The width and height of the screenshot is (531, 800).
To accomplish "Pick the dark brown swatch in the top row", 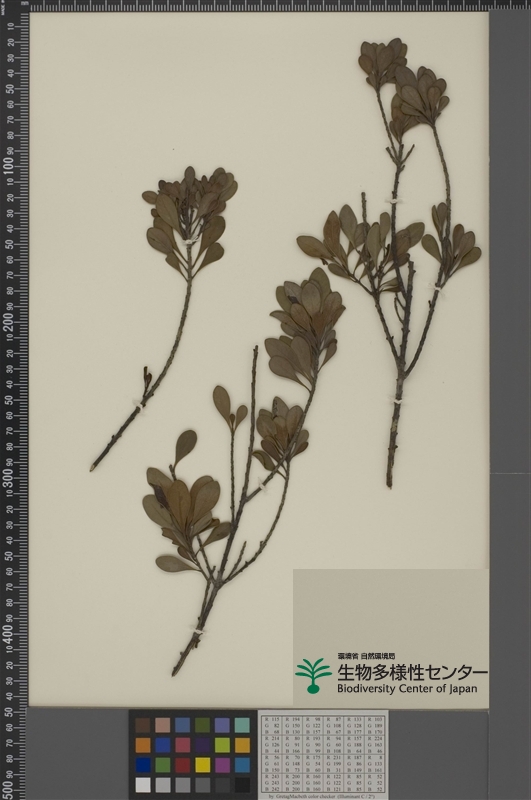I will point(143,725).
